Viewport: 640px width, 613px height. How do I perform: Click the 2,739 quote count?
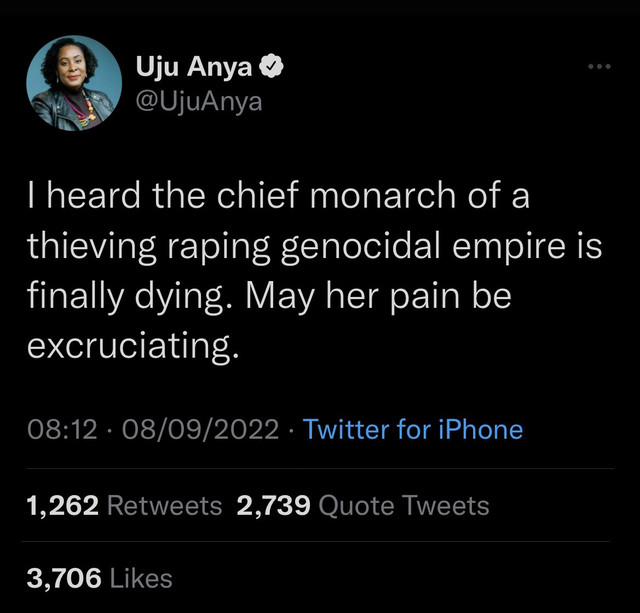273,505
